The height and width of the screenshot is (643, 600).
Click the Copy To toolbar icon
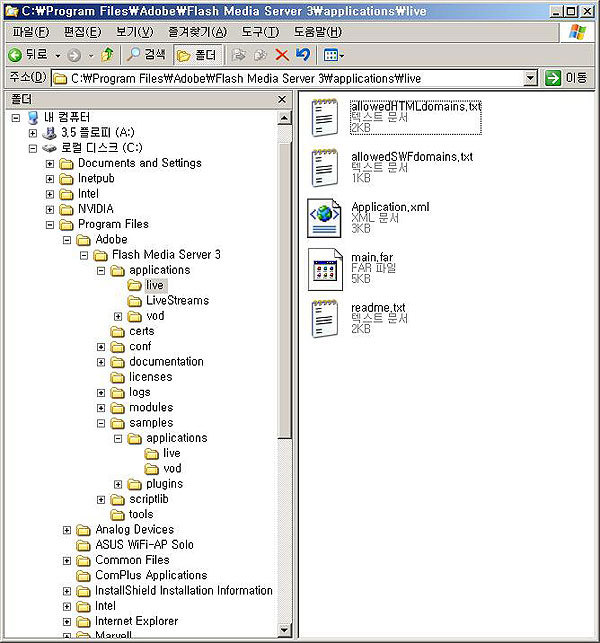[260, 55]
